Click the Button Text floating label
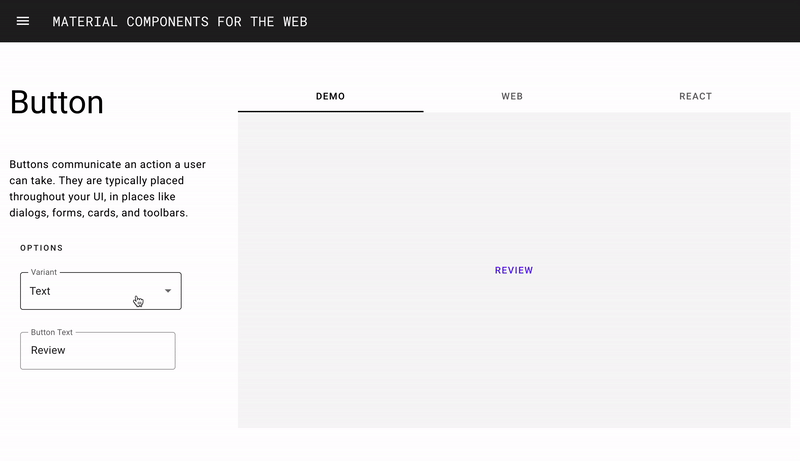The height and width of the screenshot is (461, 800). (52, 332)
